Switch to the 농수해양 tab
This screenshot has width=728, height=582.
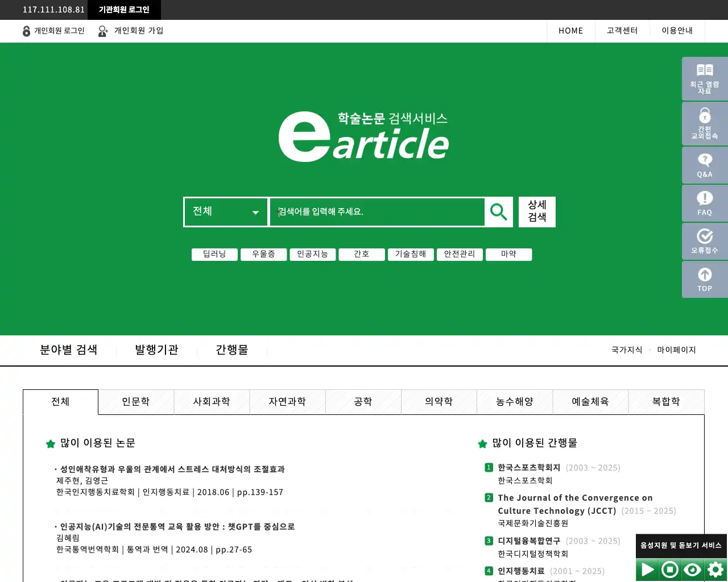pyautogui.click(x=514, y=402)
